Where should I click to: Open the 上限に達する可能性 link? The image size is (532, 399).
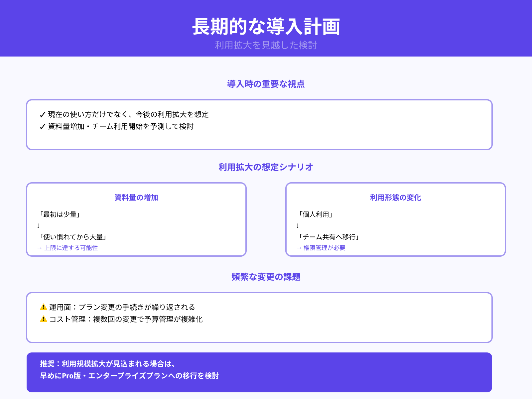(x=71, y=248)
